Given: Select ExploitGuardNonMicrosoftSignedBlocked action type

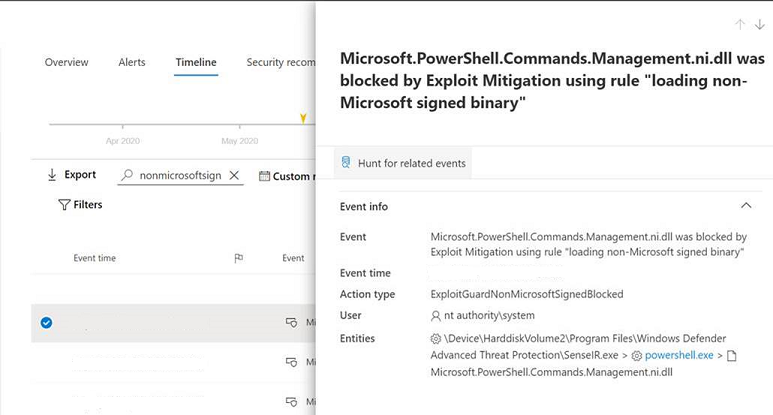Looking at the screenshot, I should [527, 294].
